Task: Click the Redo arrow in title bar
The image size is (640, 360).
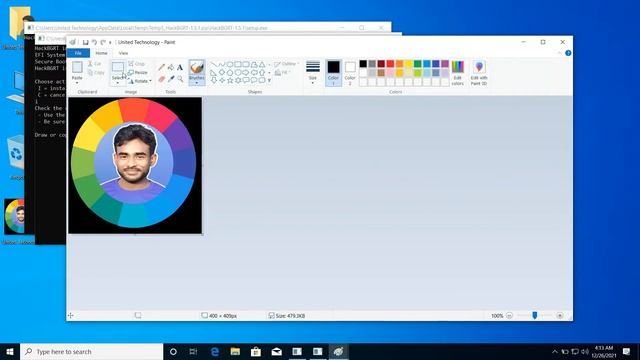Action: [x=103, y=42]
